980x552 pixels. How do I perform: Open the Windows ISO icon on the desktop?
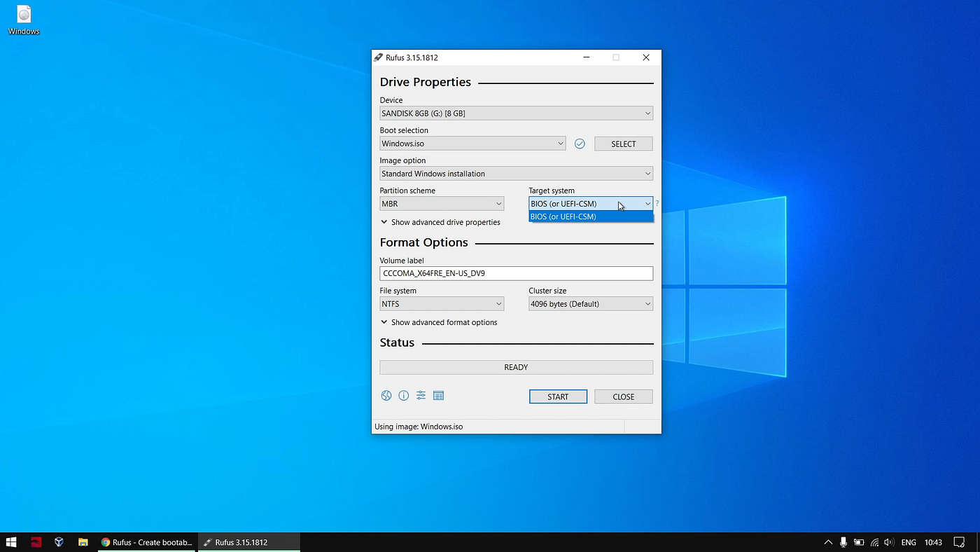tap(23, 15)
